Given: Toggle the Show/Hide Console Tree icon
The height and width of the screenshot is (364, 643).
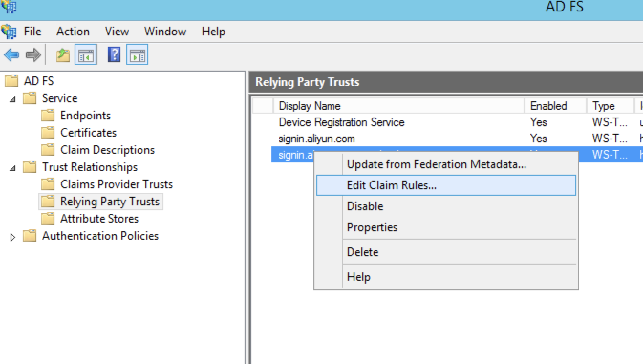Looking at the screenshot, I should click(86, 55).
